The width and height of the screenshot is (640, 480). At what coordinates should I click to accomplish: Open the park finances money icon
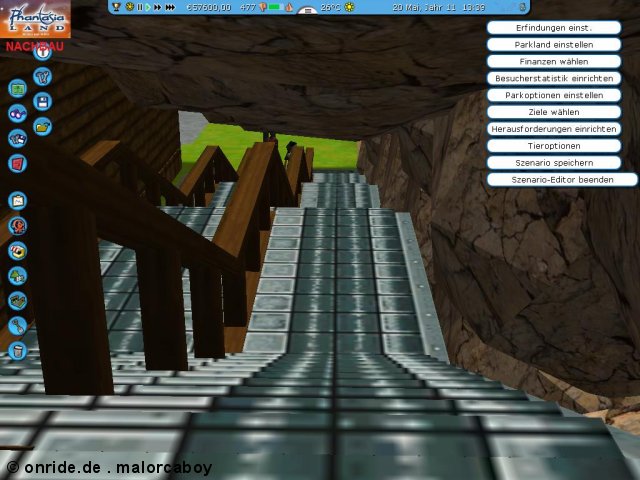click(x=18, y=89)
